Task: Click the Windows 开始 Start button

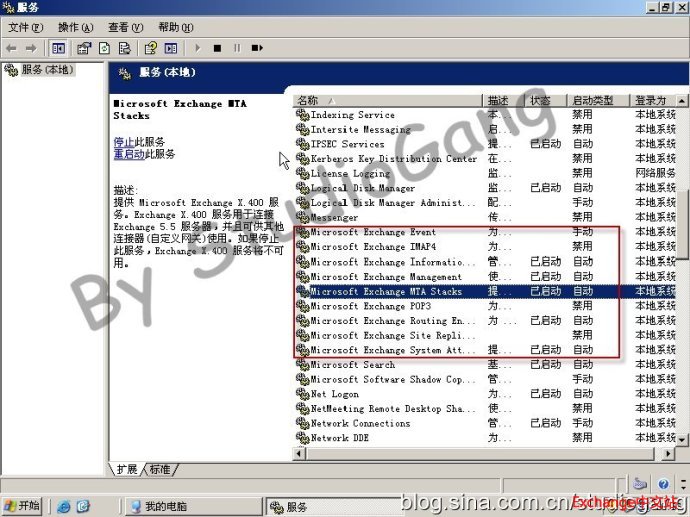Action: tap(23, 506)
